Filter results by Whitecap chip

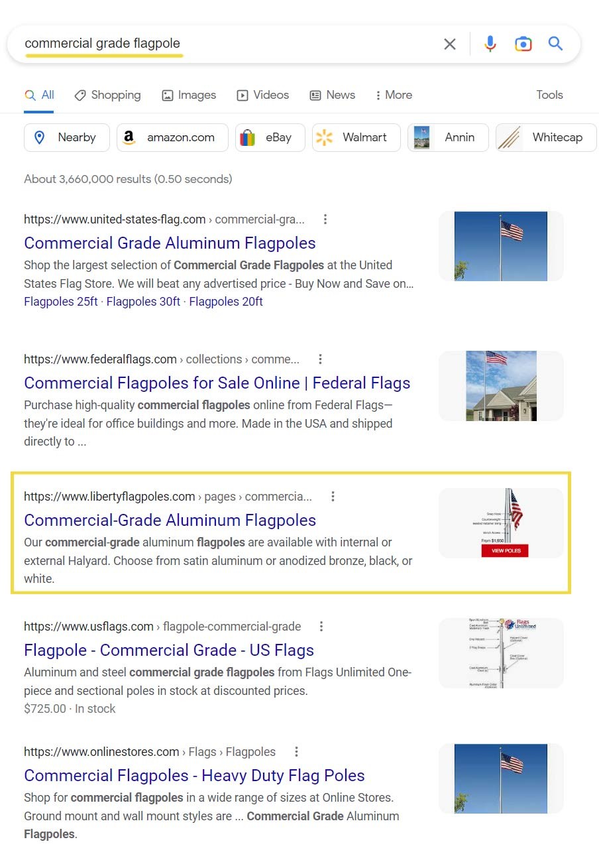click(546, 137)
